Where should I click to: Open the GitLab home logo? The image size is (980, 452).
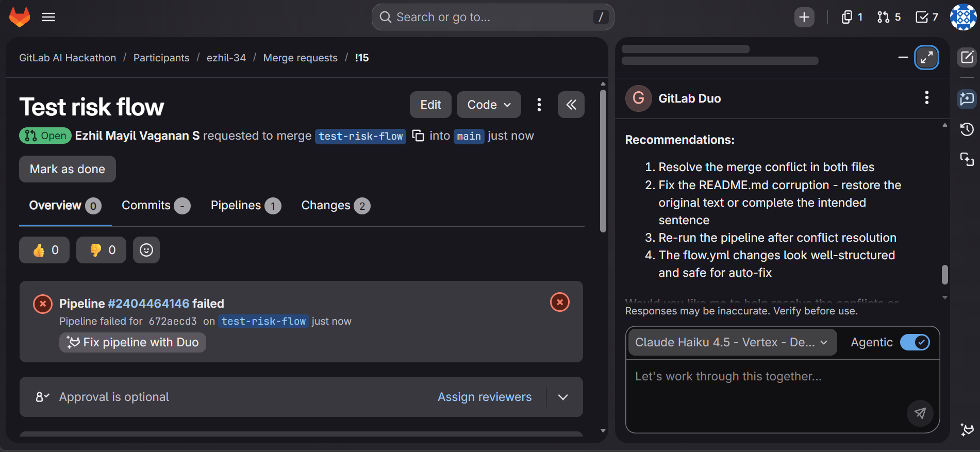coord(20,17)
